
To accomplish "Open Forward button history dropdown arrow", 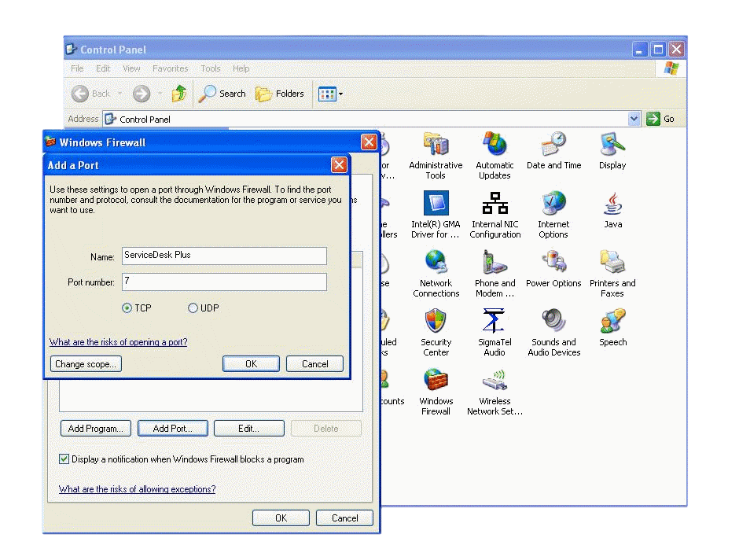I will pyautogui.click(x=160, y=94).
